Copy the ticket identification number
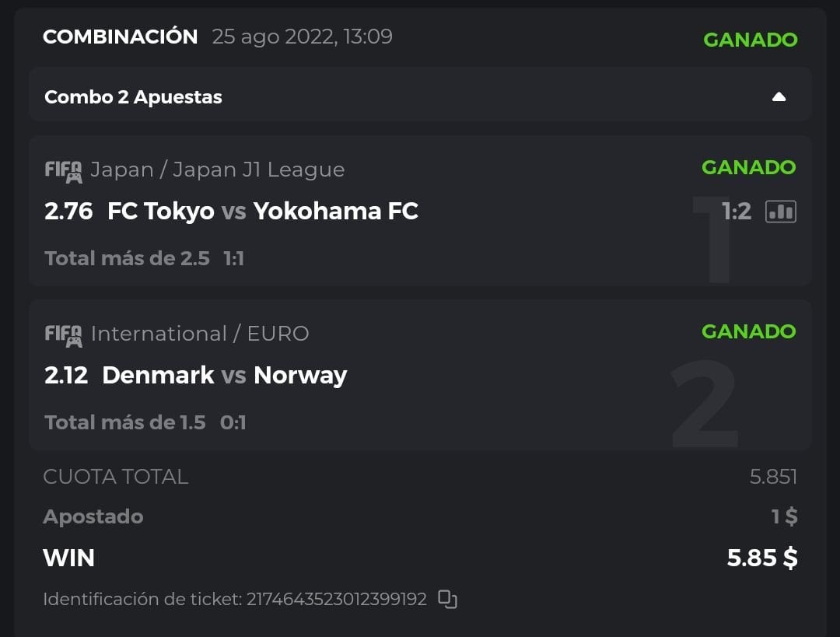840x637 pixels. click(447, 599)
